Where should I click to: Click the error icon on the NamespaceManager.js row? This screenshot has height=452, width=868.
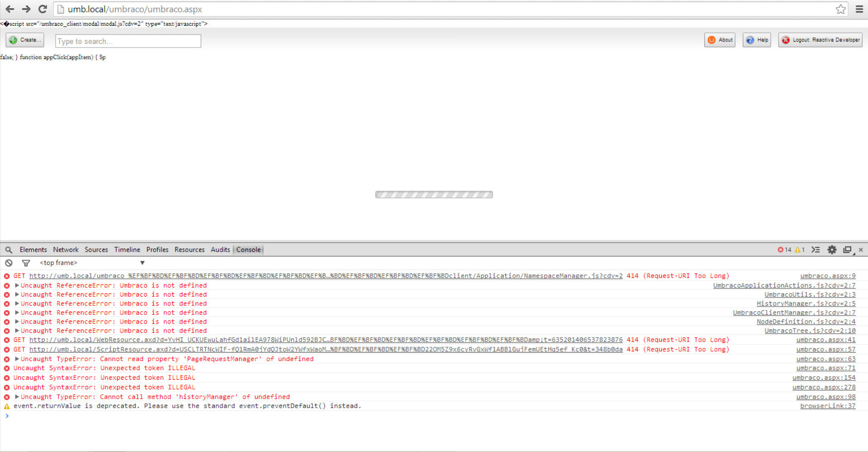click(7, 276)
